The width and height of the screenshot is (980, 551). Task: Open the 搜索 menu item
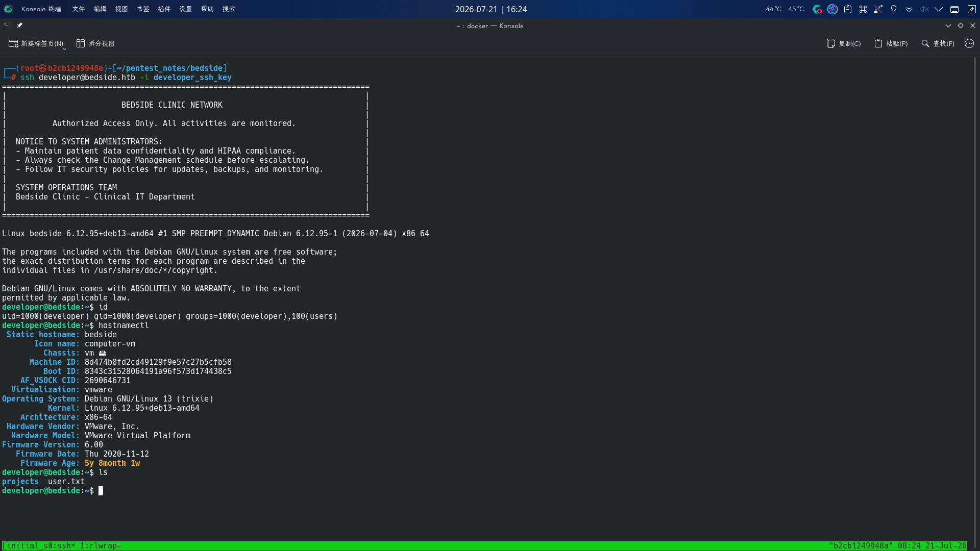pyautogui.click(x=229, y=9)
